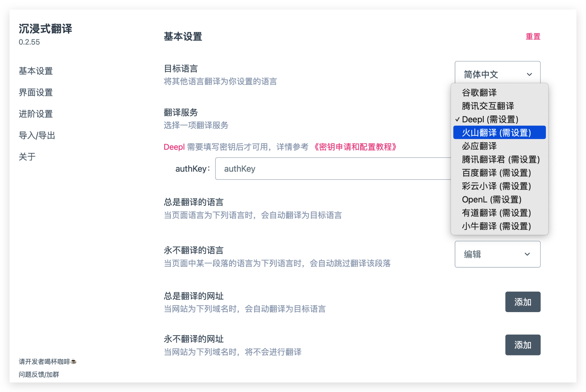Open the 密钥申请和配置教程 tutorial link
This screenshot has width=586, height=392.
point(355,147)
